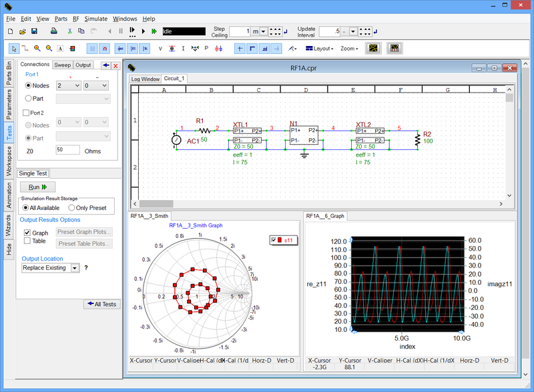Select the wire drawing tool
Image resolution: width=534 pixels, height=392 pixels.
coord(25,49)
